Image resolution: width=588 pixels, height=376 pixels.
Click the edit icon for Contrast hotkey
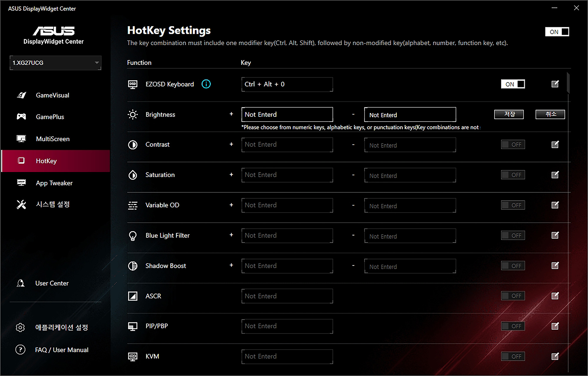[555, 144]
